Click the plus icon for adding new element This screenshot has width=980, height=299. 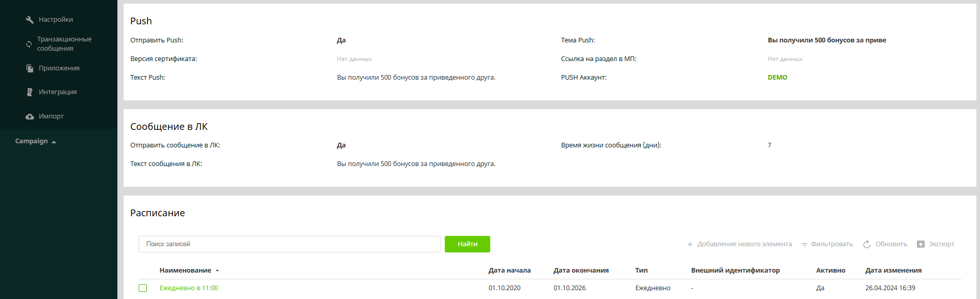click(690, 244)
